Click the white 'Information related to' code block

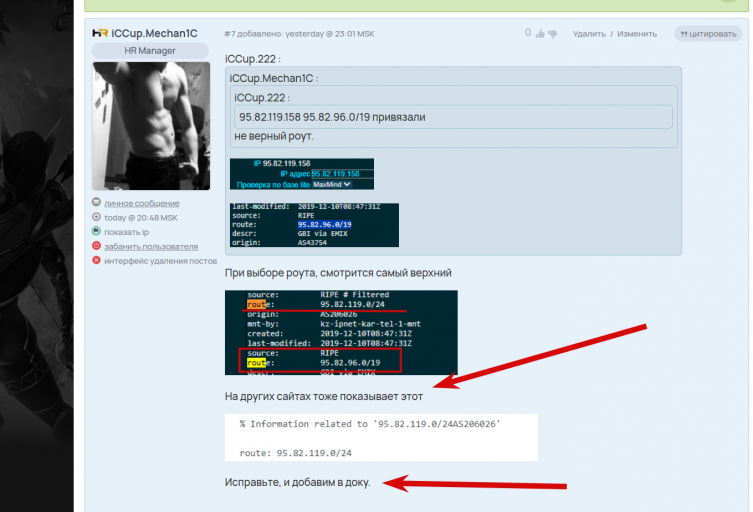(381, 438)
